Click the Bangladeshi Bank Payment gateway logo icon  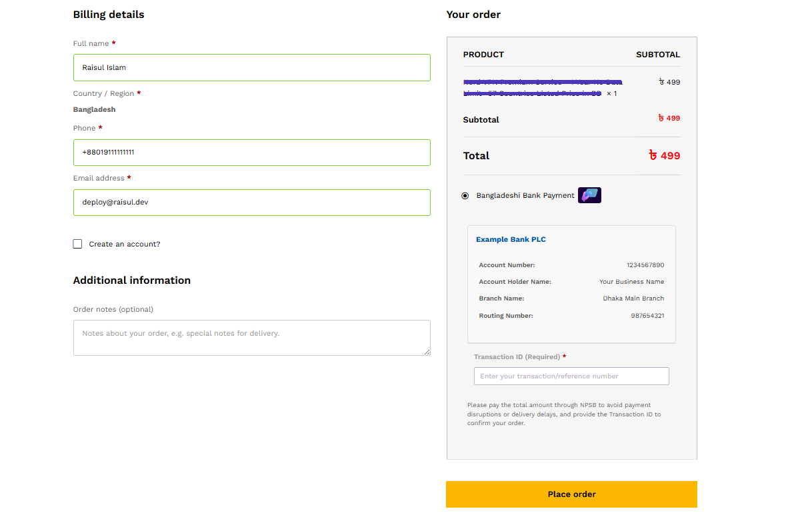coord(589,195)
